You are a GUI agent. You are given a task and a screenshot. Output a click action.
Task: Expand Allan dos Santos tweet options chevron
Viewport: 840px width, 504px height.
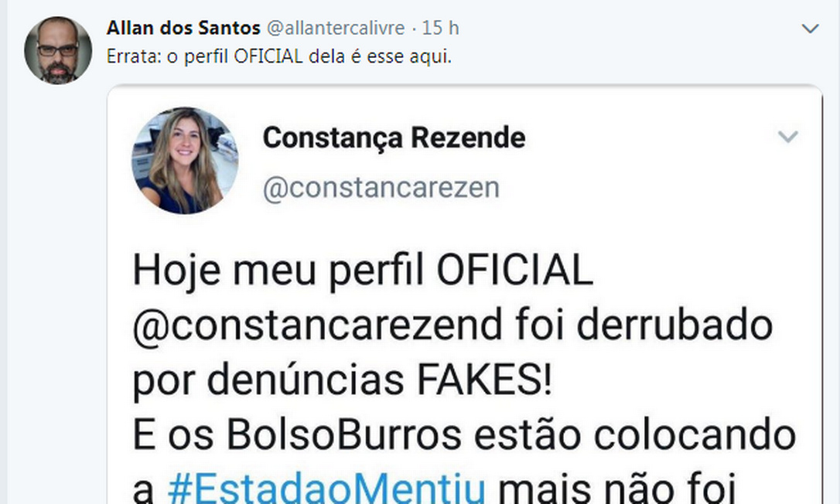point(810,29)
